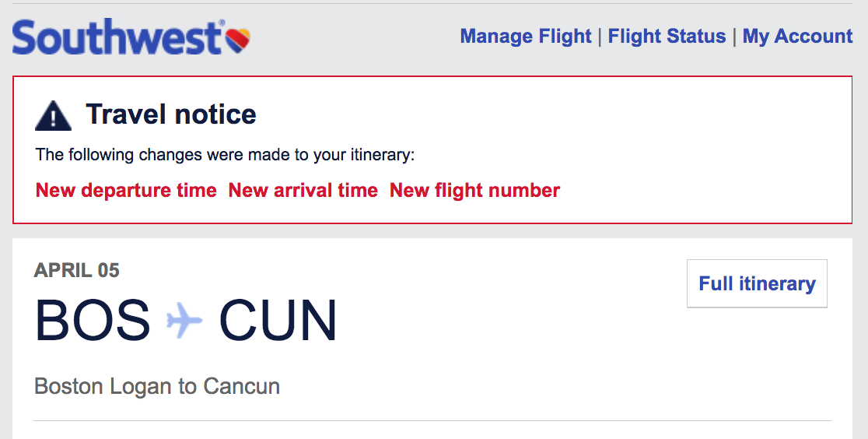Click the CUN airport code
Viewport: 868px width, 439px height.
[x=278, y=321]
